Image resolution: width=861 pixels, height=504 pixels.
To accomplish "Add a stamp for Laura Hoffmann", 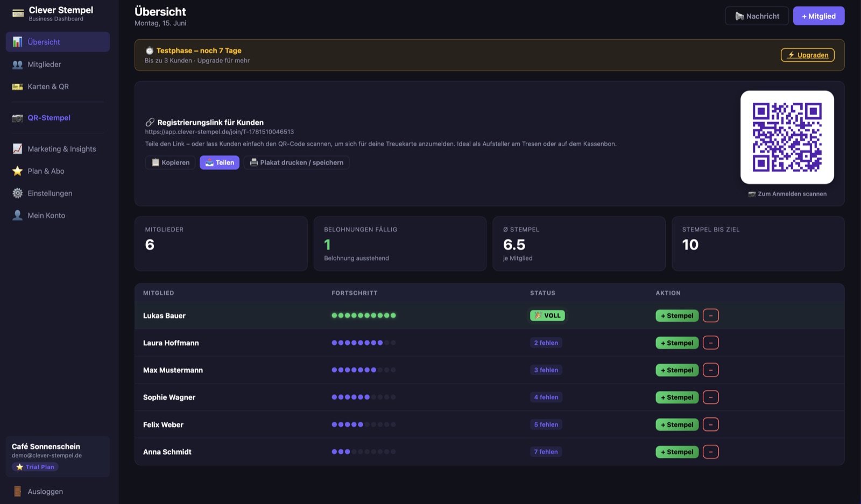I will [677, 343].
